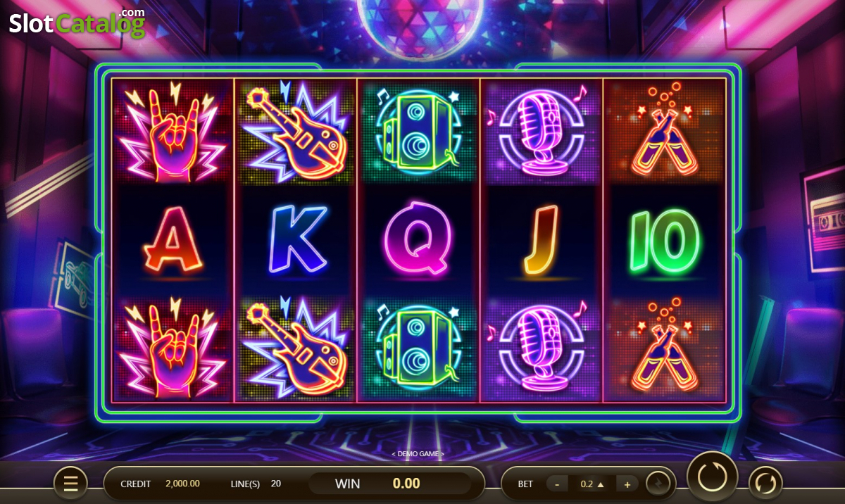Image resolution: width=845 pixels, height=504 pixels.
Task: Click the top microphone symbol
Action: [542, 132]
